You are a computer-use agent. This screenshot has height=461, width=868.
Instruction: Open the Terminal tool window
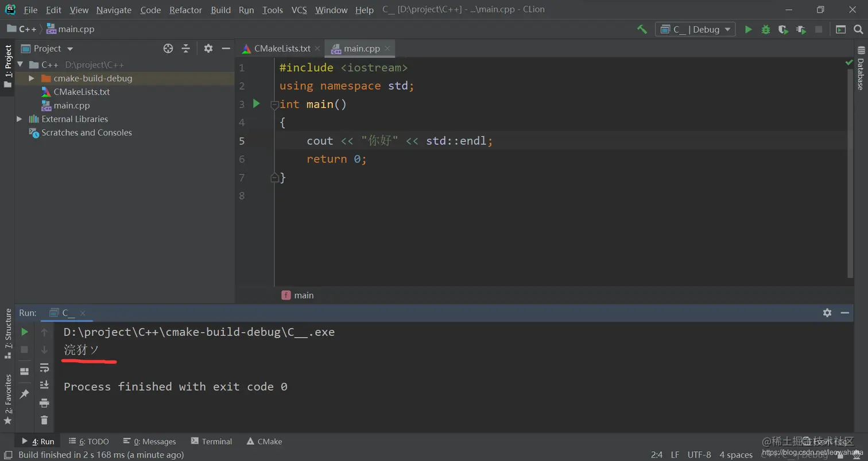tap(211, 441)
